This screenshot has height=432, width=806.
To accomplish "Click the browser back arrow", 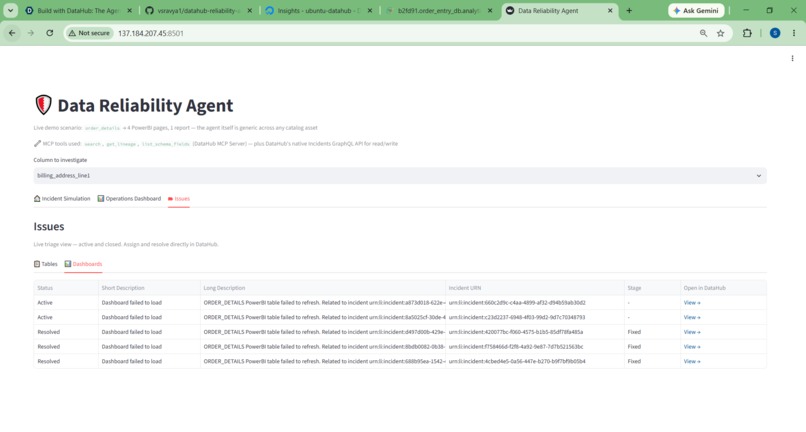I will pos(12,33).
